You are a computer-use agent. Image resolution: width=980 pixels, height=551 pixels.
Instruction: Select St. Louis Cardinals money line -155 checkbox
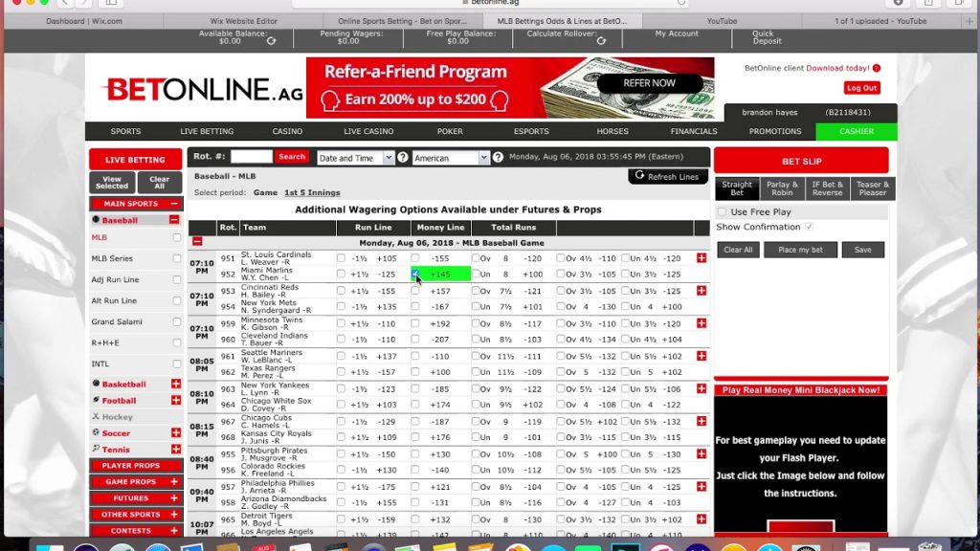pyautogui.click(x=415, y=258)
